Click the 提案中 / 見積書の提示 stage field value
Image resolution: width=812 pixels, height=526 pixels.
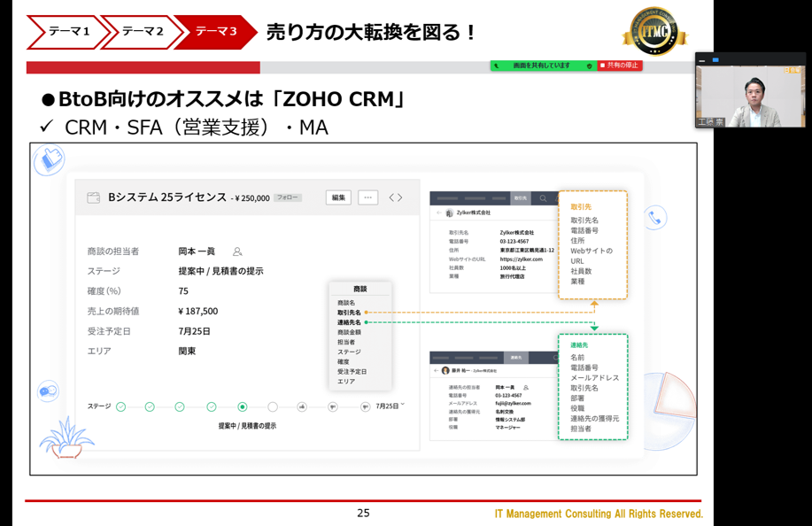tap(221, 271)
